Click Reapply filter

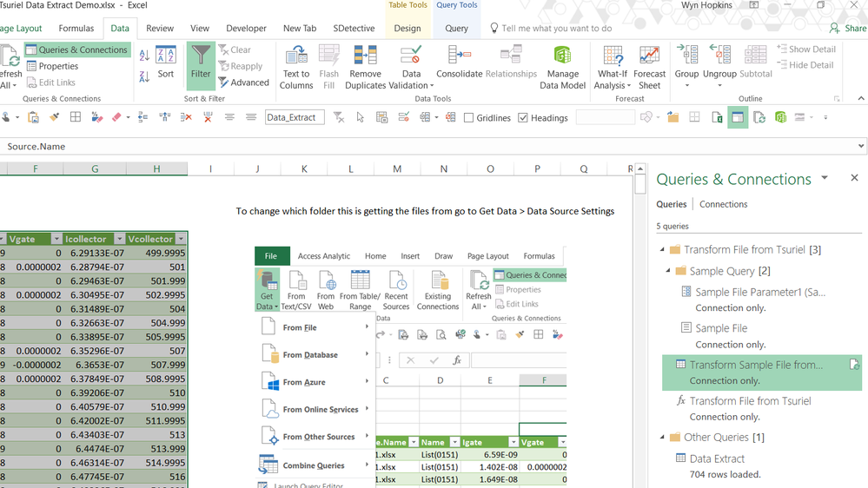[241, 66]
